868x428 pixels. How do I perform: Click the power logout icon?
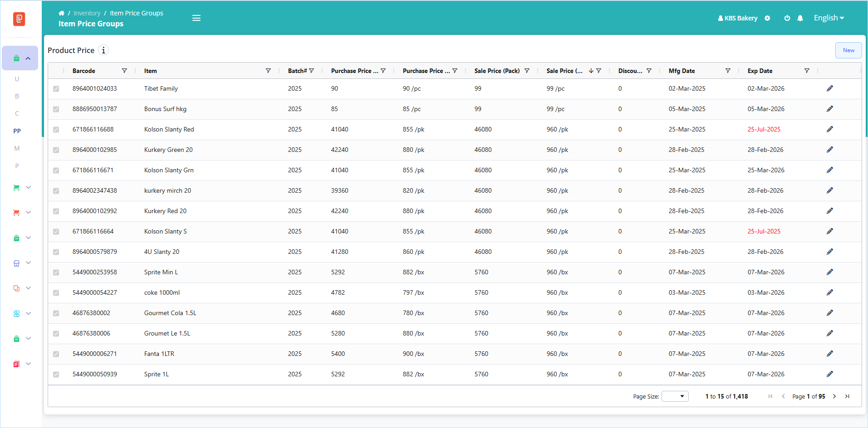[x=787, y=18]
